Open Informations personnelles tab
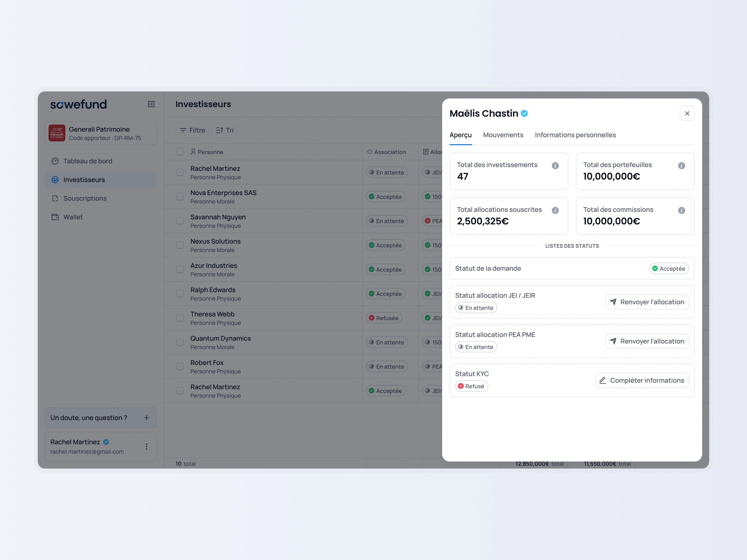The image size is (747, 560). click(575, 135)
